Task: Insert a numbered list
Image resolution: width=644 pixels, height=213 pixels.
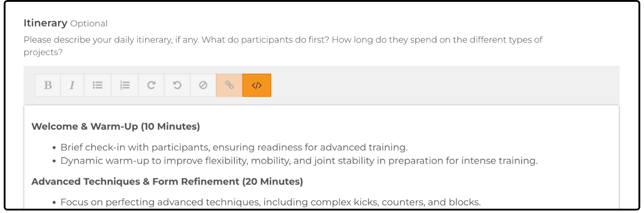Action: pos(124,85)
